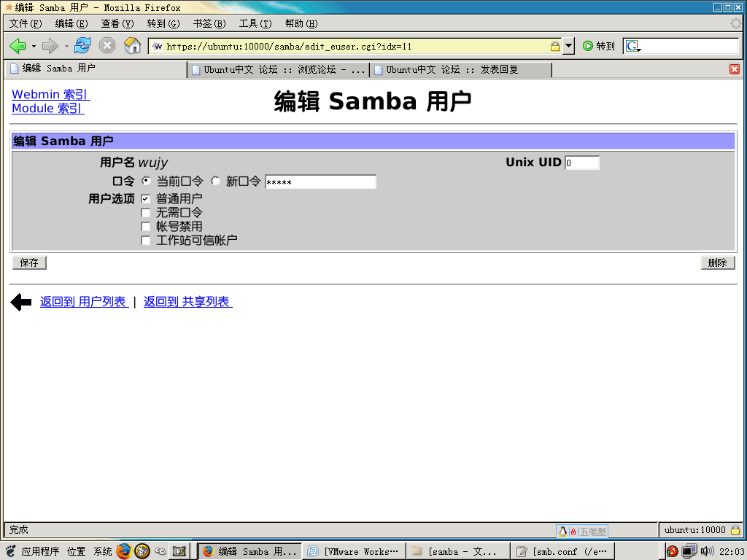
Task: Check the 工作站可信帐户 checkbox
Action: (146, 241)
